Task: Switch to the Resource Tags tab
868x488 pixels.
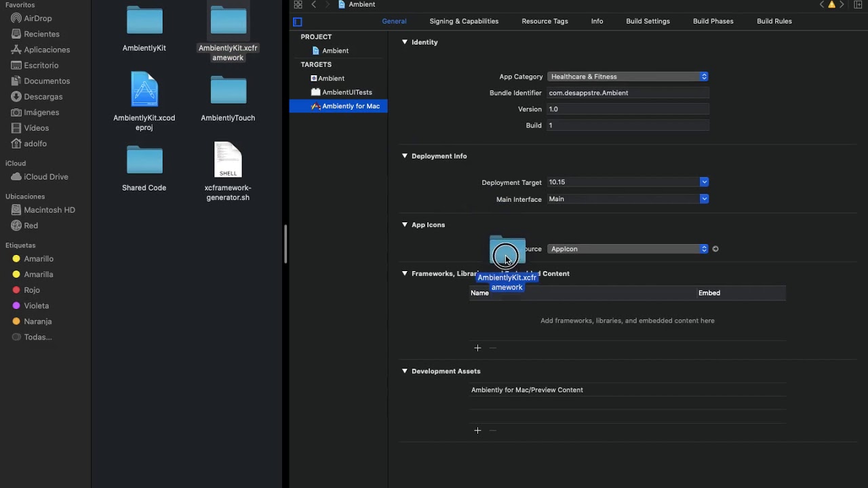Action: [x=545, y=22]
